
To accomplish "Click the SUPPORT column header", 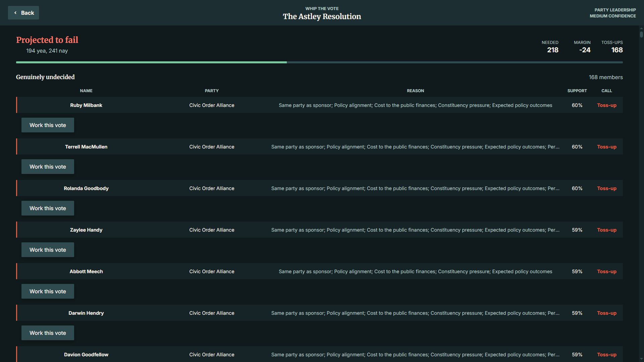I will pyautogui.click(x=577, y=91).
